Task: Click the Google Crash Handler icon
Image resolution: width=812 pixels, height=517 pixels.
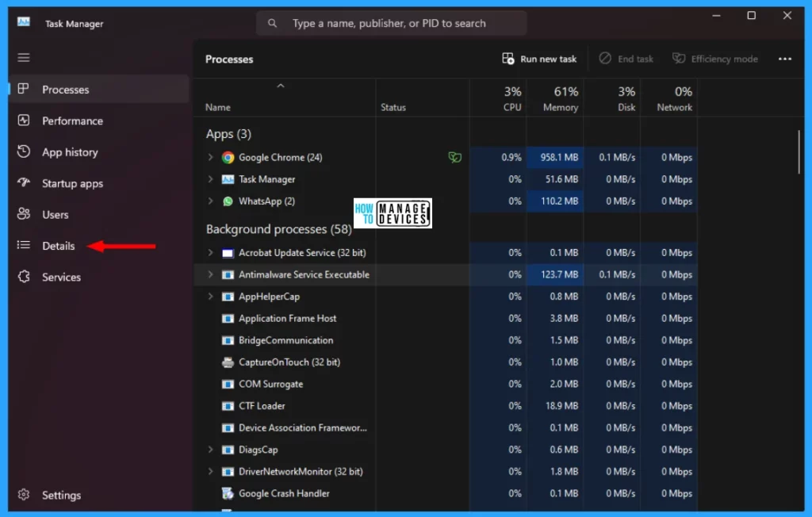Action: point(228,493)
